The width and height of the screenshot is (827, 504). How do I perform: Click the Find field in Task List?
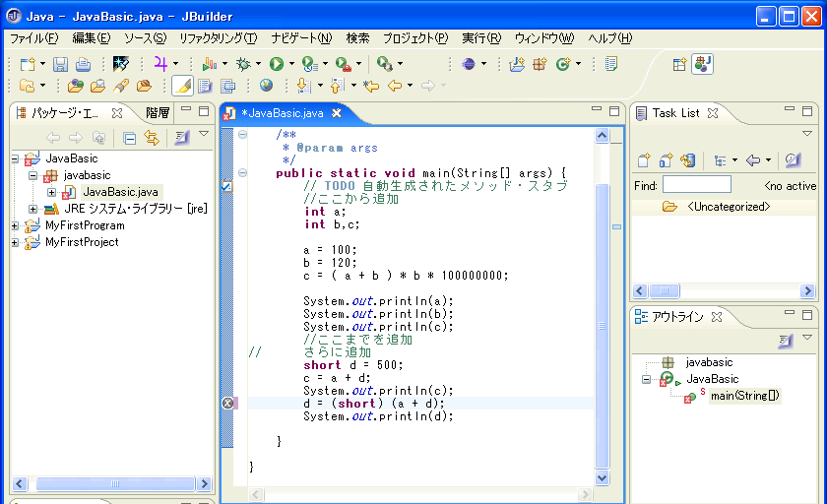[x=696, y=185]
